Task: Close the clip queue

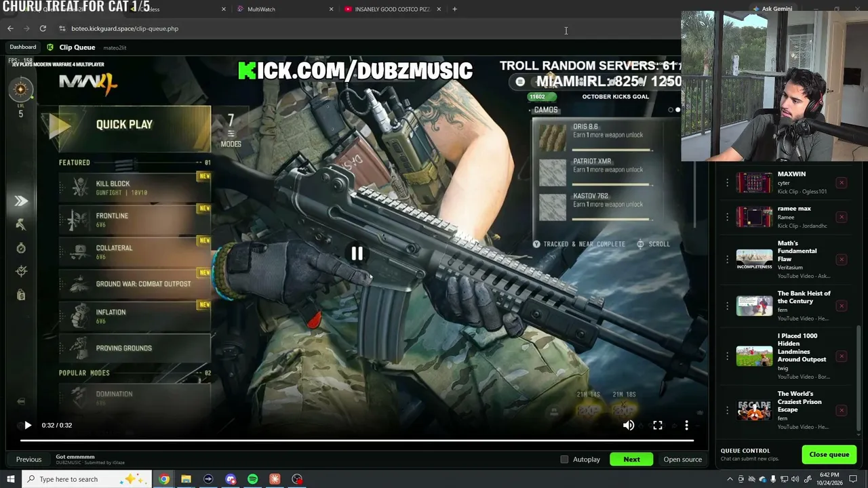Action: coord(829,455)
